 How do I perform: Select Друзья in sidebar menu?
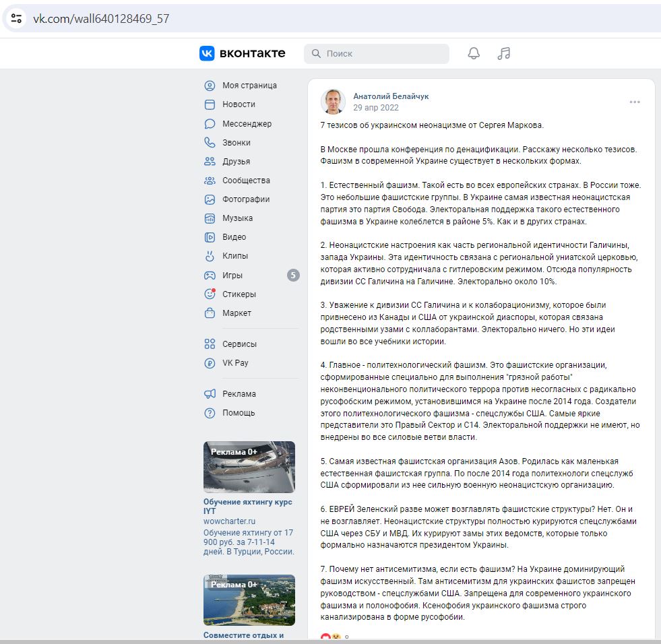coord(236,162)
